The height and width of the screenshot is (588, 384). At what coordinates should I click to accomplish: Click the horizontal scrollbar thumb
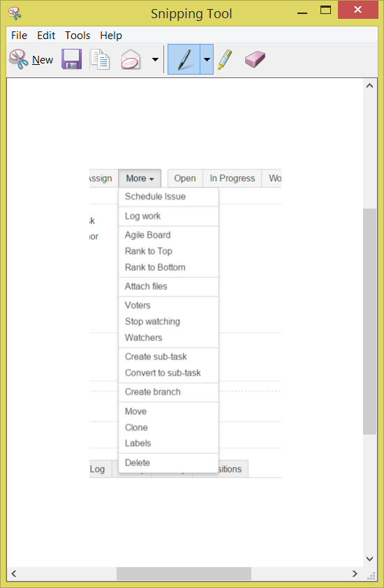pyautogui.click(x=184, y=573)
